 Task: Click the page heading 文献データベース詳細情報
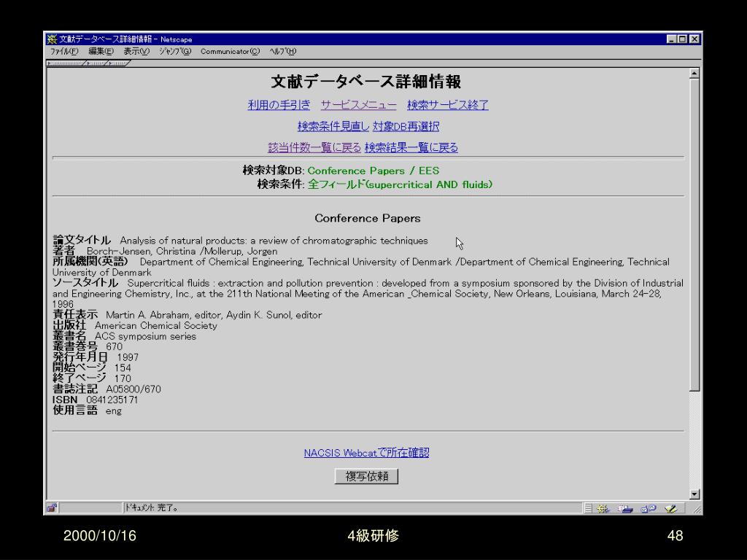(x=366, y=82)
